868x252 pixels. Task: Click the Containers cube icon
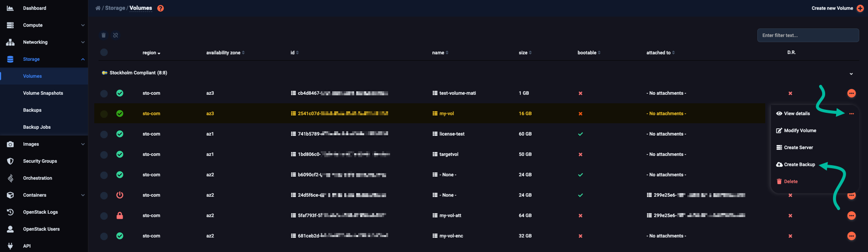point(10,195)
